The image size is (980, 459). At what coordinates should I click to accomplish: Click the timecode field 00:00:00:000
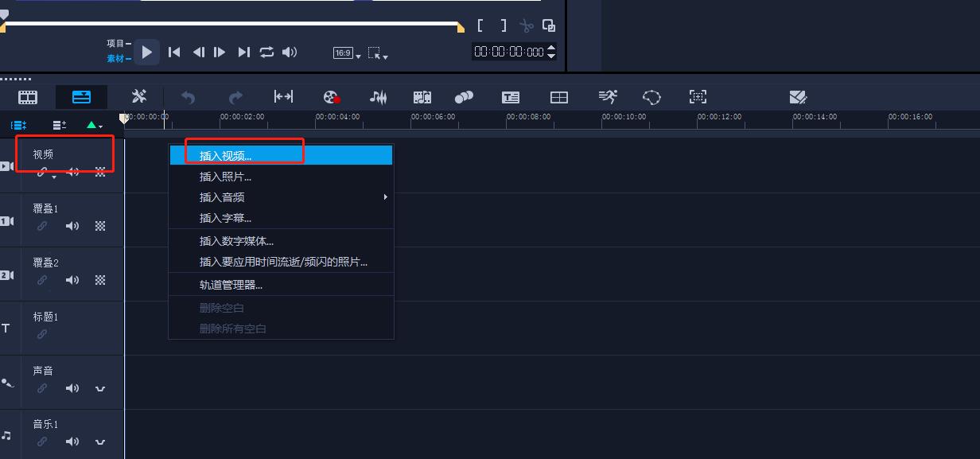[509, 52]
